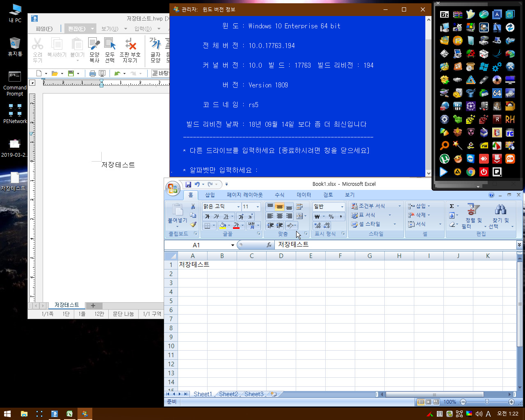Click the 64 blue icon in launcher

pyautogui.click(x=497, y=93)
